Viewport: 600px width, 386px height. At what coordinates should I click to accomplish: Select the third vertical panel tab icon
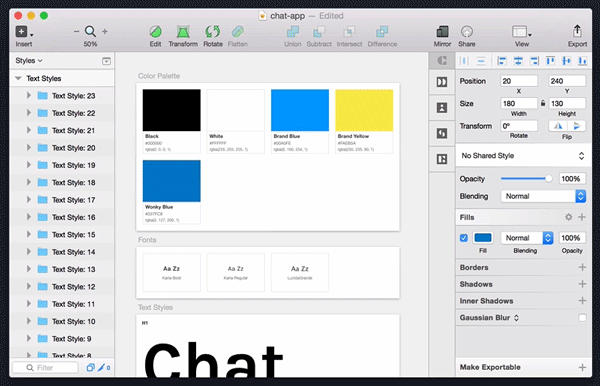(442, 107)
